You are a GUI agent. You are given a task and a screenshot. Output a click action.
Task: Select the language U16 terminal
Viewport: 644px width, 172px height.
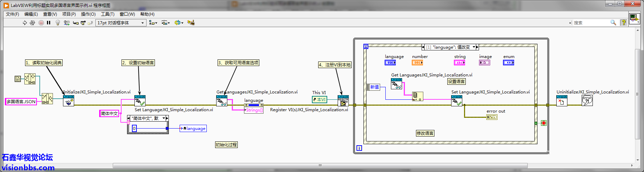390,63
